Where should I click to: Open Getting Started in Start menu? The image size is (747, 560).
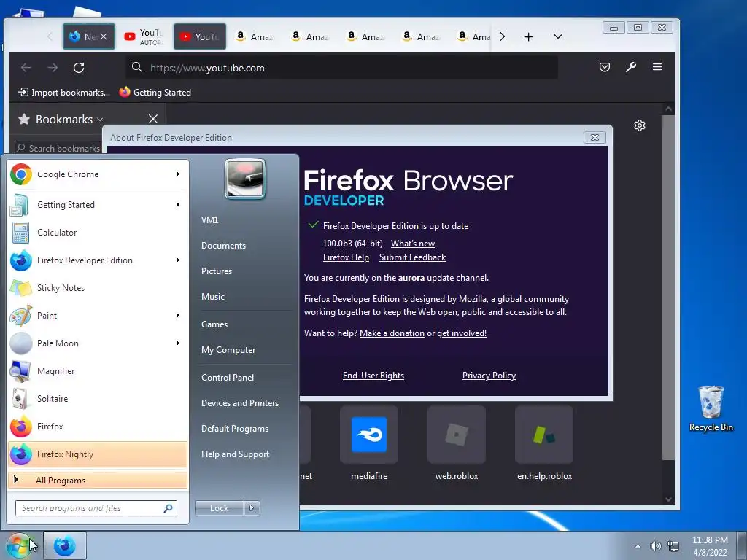click(98, 205)
